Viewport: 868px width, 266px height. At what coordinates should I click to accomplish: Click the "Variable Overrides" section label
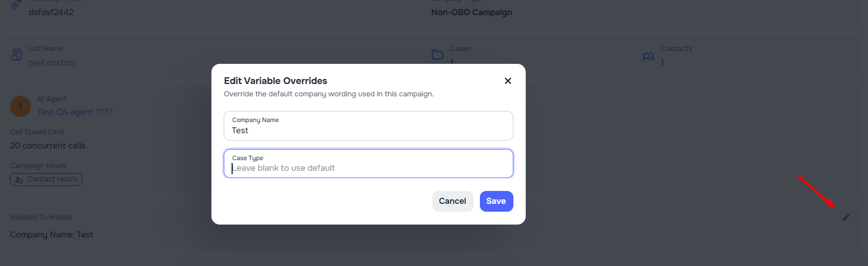[41, 217]
